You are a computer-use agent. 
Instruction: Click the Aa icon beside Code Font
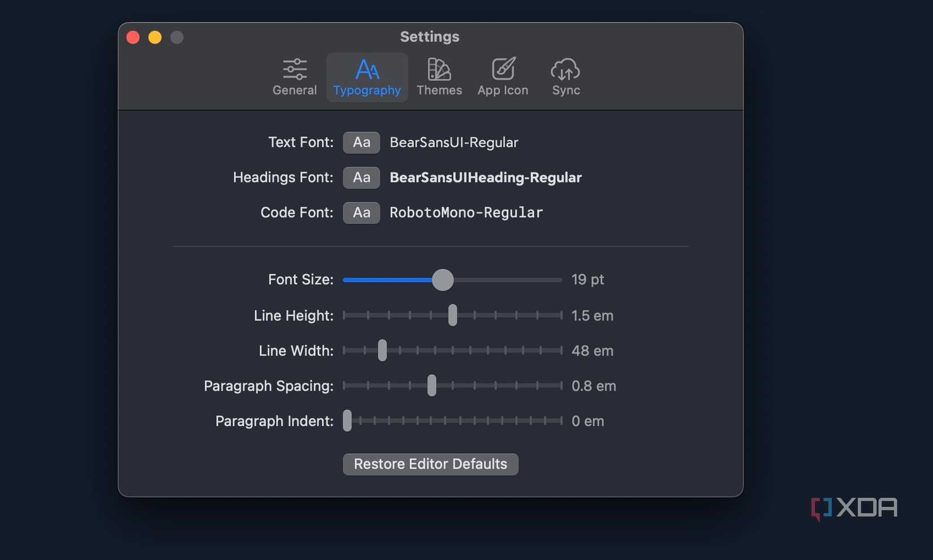361,212
